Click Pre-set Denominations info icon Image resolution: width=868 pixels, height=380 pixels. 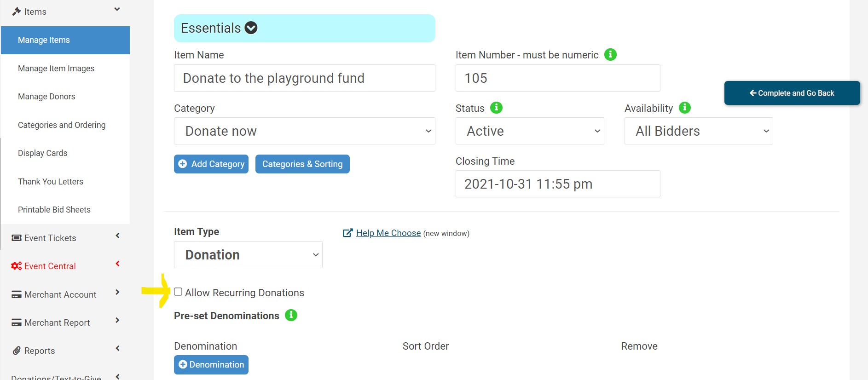click(x=291, y=315)
